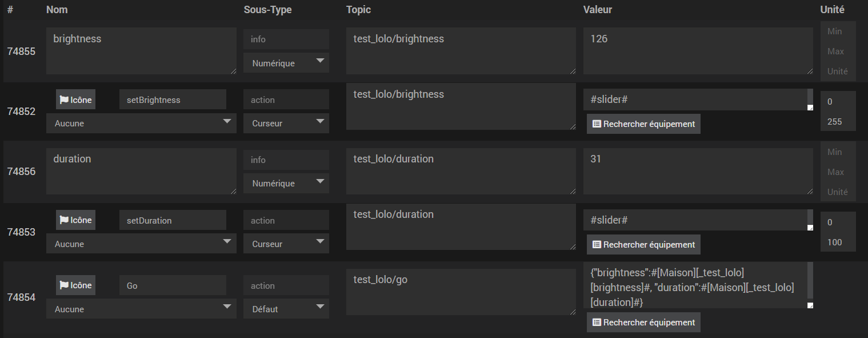
Task: Click the Icône flag button for setDuration
Action: (75, 220)
